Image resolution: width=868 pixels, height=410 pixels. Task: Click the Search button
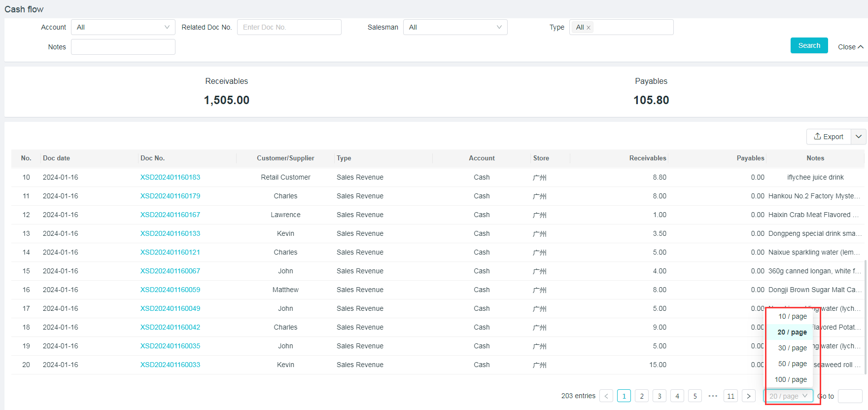pyautogui.click(x=809, y=45)
